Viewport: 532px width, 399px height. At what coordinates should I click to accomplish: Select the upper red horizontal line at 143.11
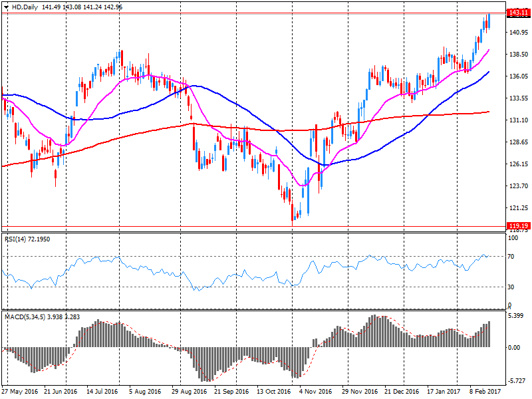pos(254,13)
